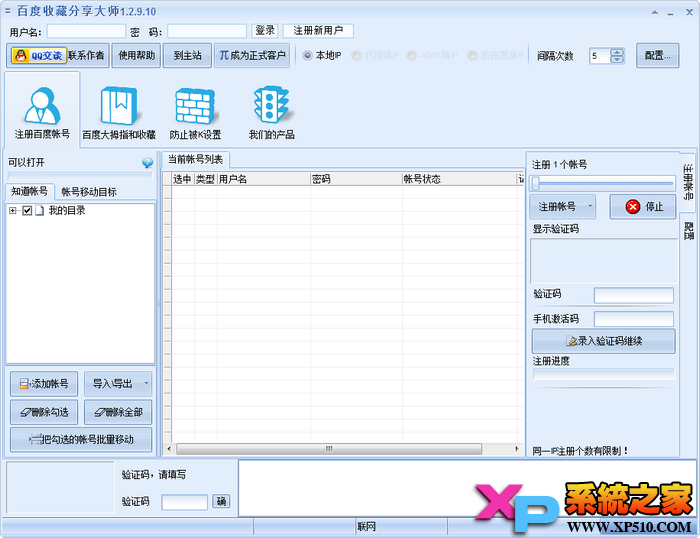Switch to the 知道帐号 tab
Screen dimensions: 700x538
tap(29, 191)
